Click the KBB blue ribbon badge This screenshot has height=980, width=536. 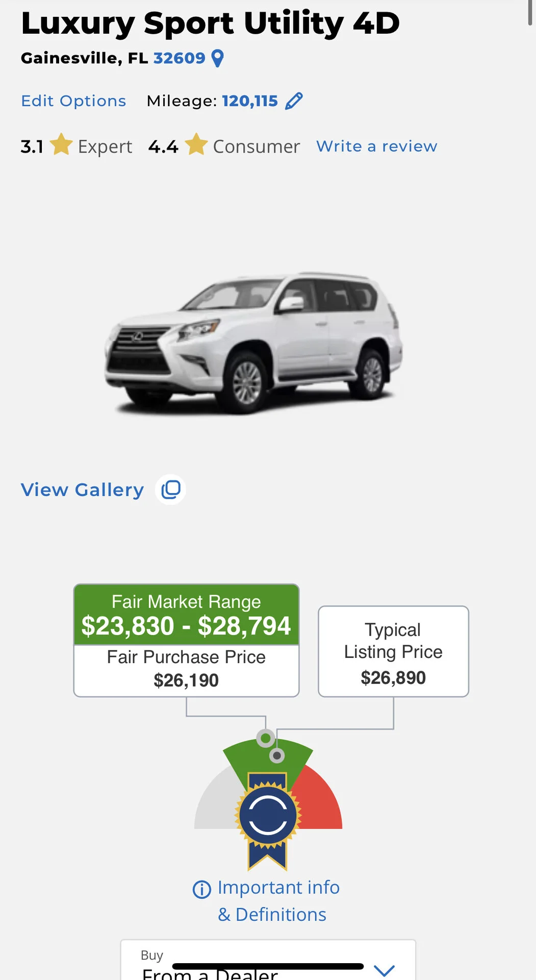(268, 816)
